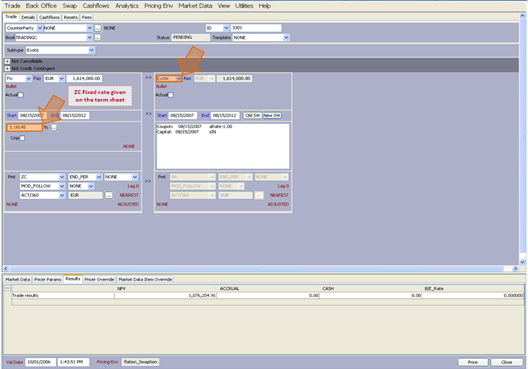The height and width of the screenshot is (369, 528).
Task: Click the trade ID field showing 3301
Action: pos(256,28)
